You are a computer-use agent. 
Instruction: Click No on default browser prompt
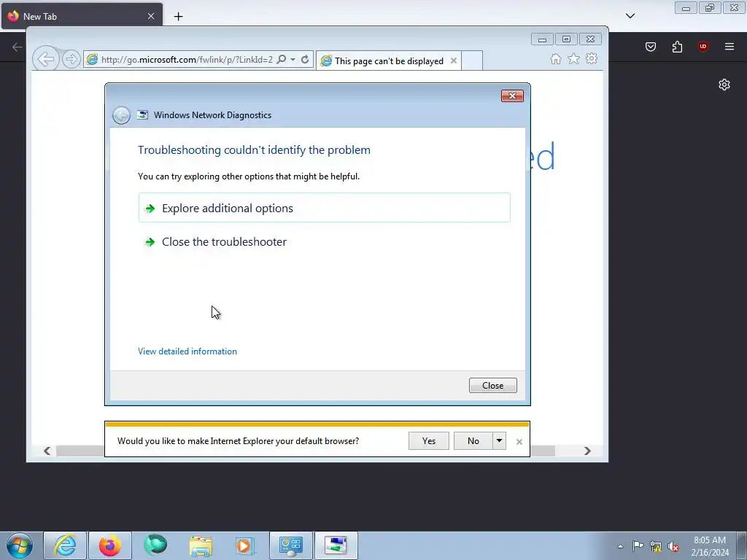[473, 441]
